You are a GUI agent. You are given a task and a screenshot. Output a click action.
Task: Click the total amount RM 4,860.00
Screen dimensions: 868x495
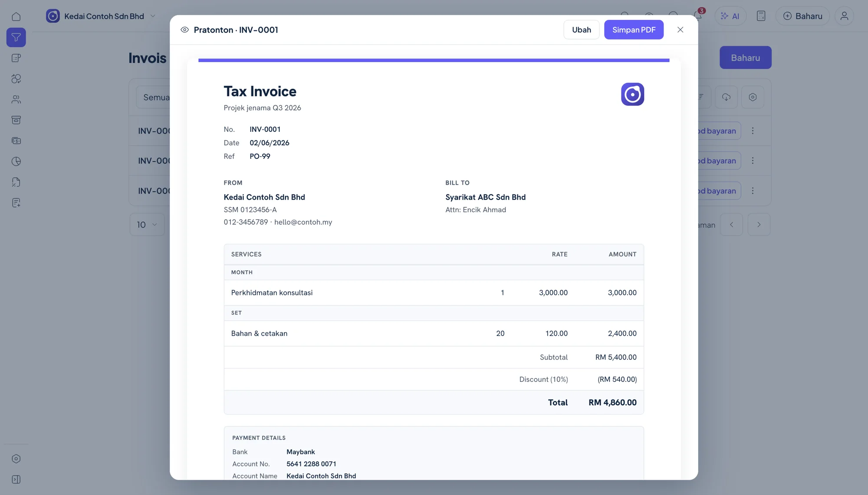point(612,403)
